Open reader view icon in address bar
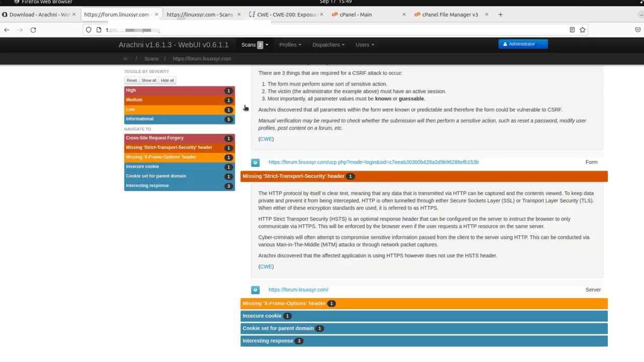 (572, 30)
